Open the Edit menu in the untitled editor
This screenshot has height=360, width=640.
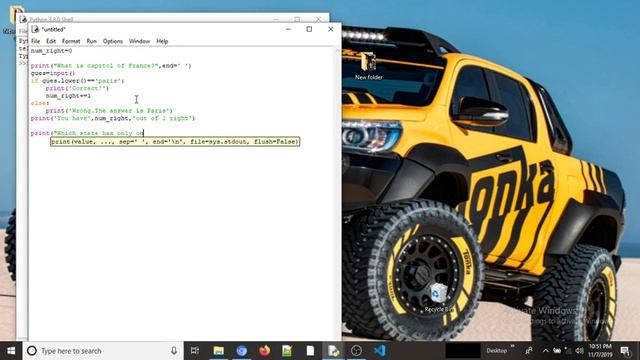click(51, 41)
